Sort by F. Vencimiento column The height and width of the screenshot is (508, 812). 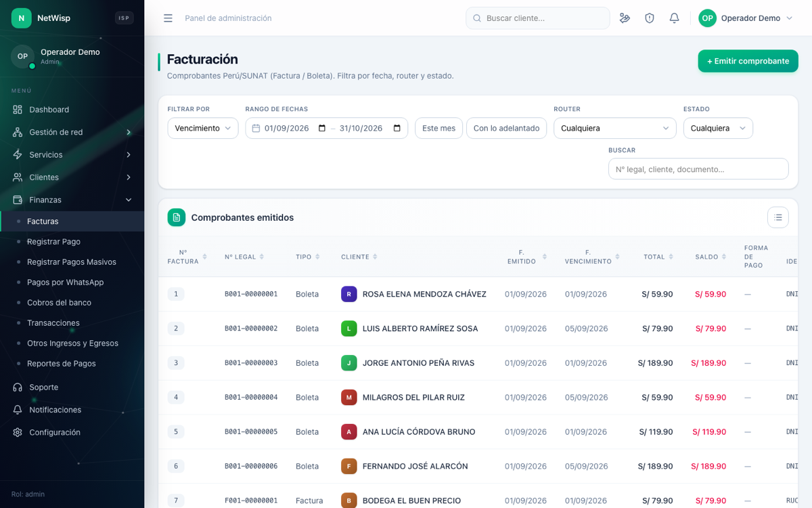tap(618, 257)
